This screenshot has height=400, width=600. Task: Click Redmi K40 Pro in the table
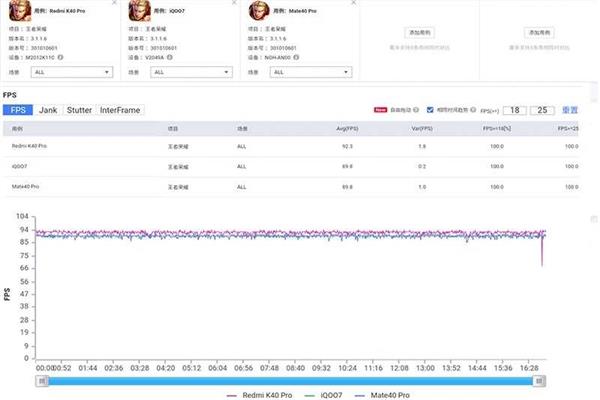click(x=29, y=146)
